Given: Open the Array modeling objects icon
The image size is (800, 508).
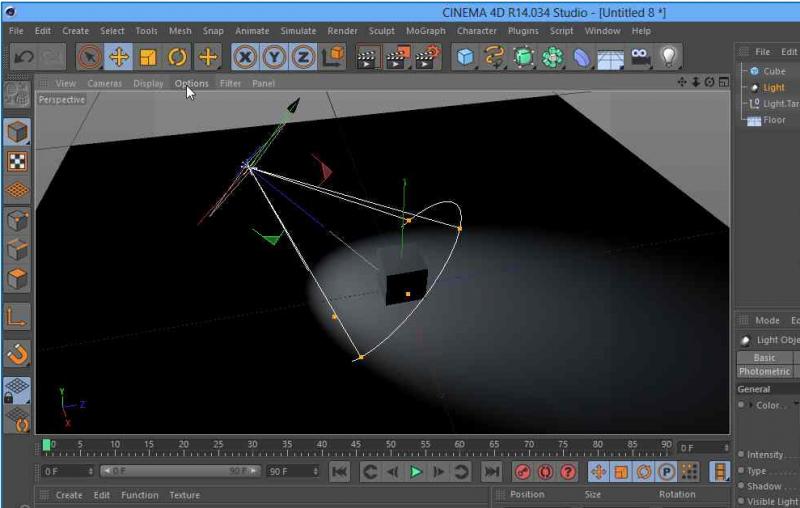Looking at the screenshot, I should point(553,57).
